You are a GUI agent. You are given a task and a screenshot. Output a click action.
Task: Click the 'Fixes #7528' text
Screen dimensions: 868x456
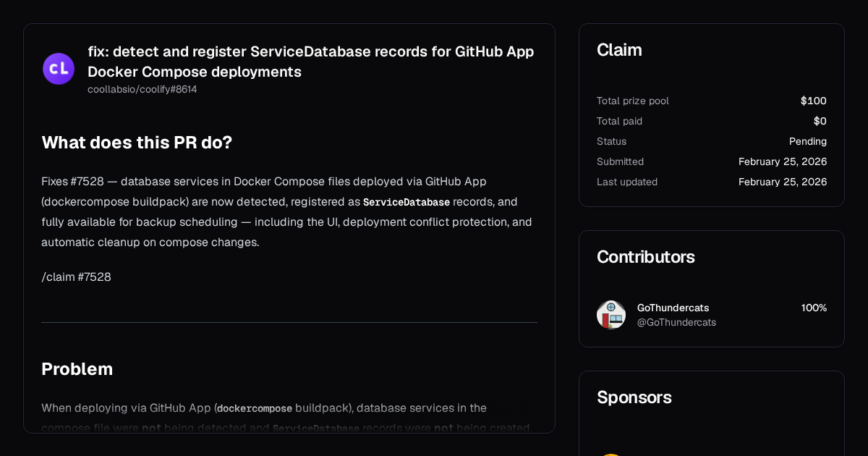coord(72,181)
